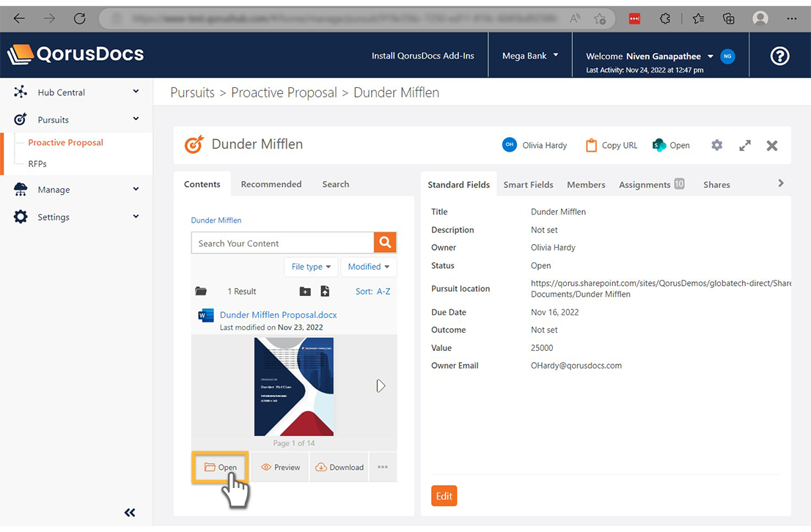Click the new folder icon

click(305, 292)
